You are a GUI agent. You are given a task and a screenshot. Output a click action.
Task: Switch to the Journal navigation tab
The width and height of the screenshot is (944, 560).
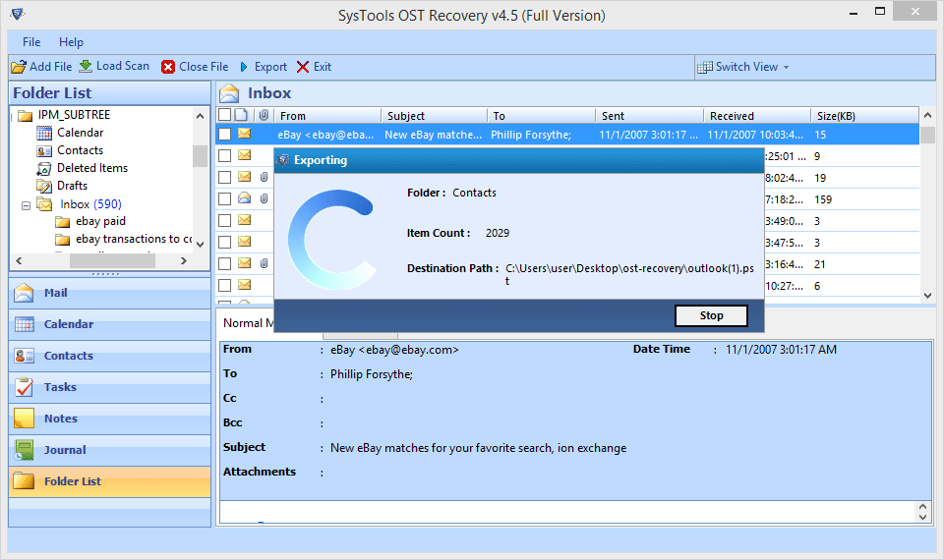point(109,450)
